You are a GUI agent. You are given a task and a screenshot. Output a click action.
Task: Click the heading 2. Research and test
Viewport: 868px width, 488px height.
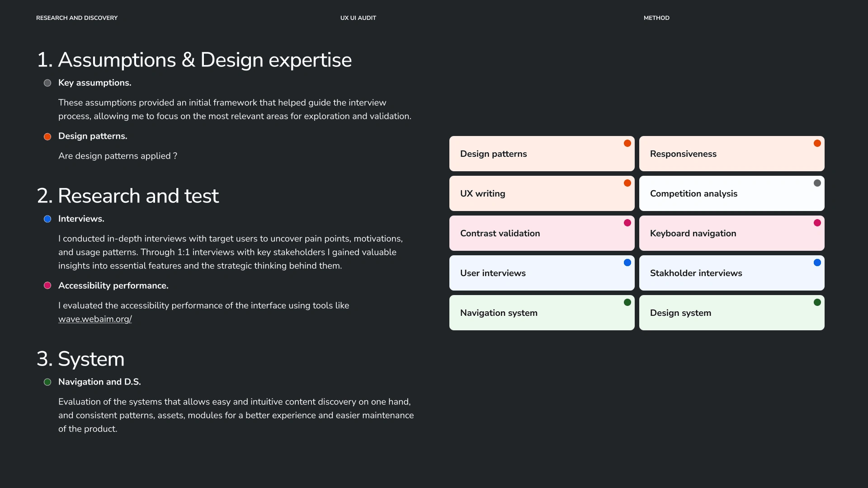128,196
